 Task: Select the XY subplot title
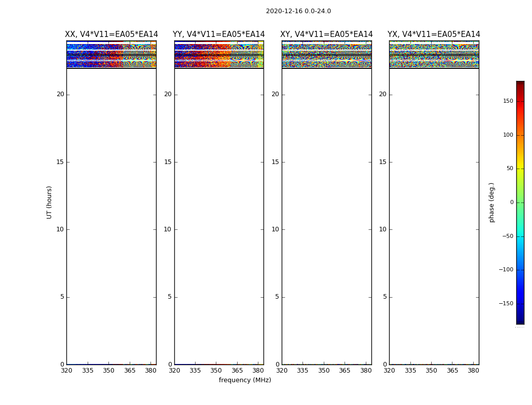pyautogui.click(x=327, y=34)
